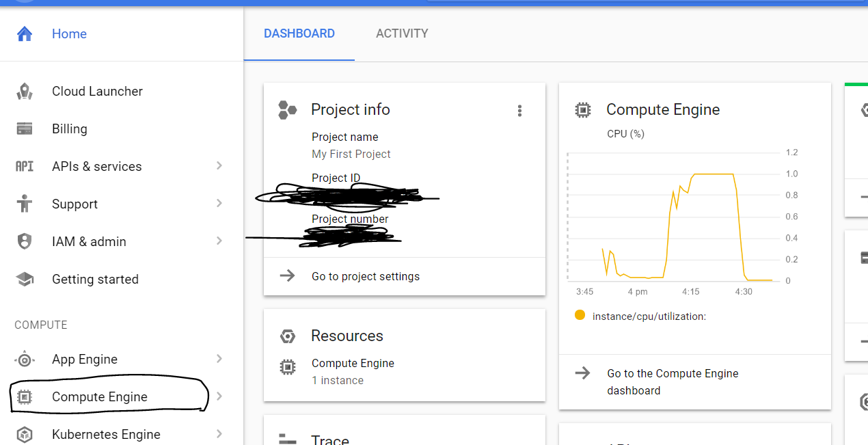Click the arrow icon beside Compute Engine dashboard link

tap(582, 373)
